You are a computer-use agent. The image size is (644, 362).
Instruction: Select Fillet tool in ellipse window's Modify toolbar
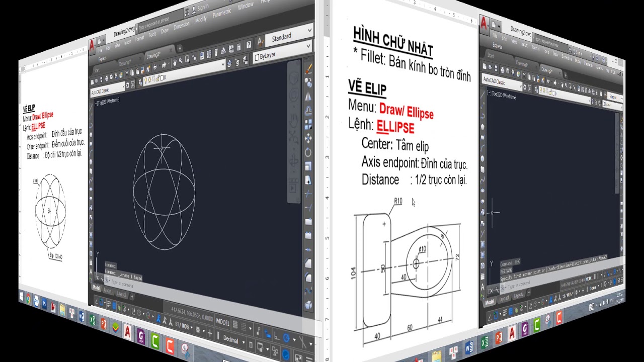click(x=309, y=277)
